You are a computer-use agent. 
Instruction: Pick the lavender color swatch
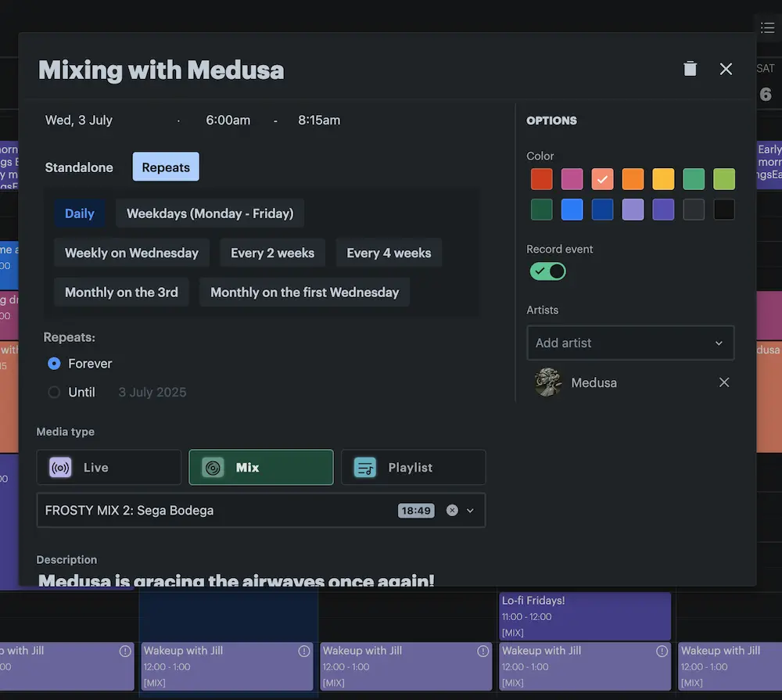click(x=633, y=210)
